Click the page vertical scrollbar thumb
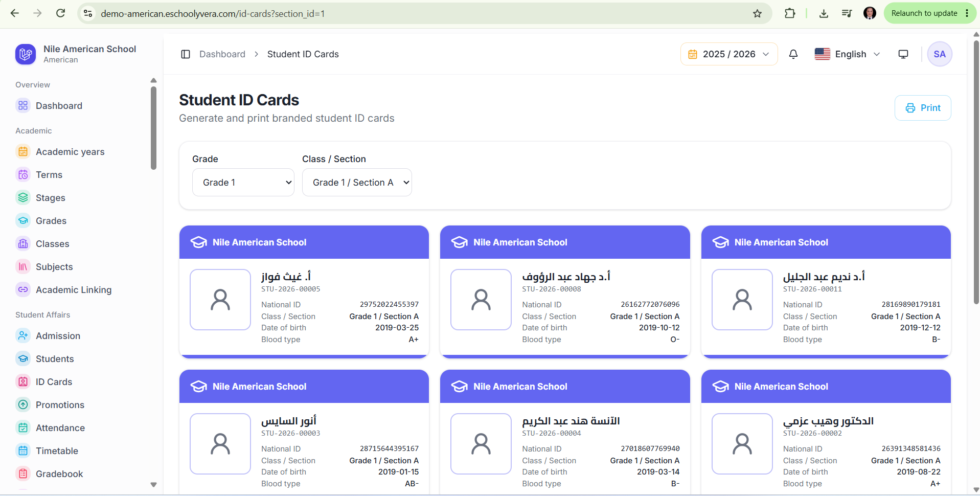The image size is (980, 496). pos(976,171)
